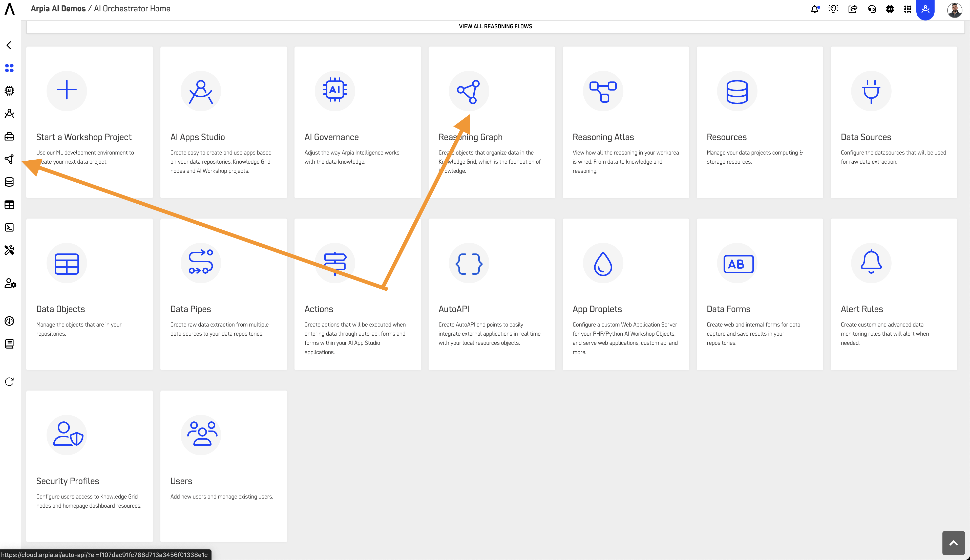Open the Arpia AI Demos breadcrumb
The height and width of the screenshot is (560, 970).
coord(58,8)
